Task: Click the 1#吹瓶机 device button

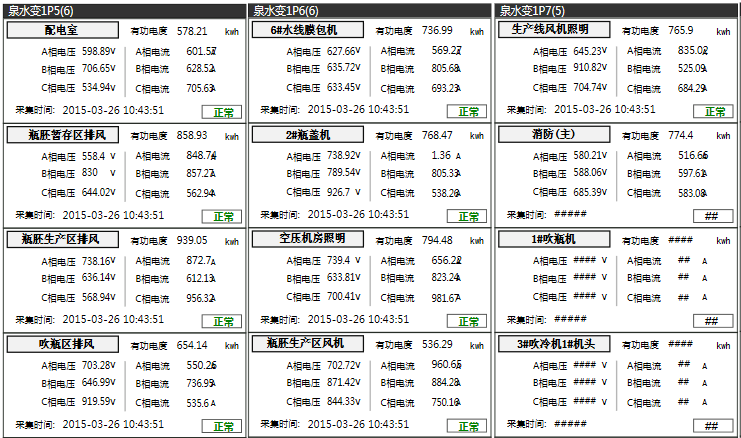Action: (556, 239)
